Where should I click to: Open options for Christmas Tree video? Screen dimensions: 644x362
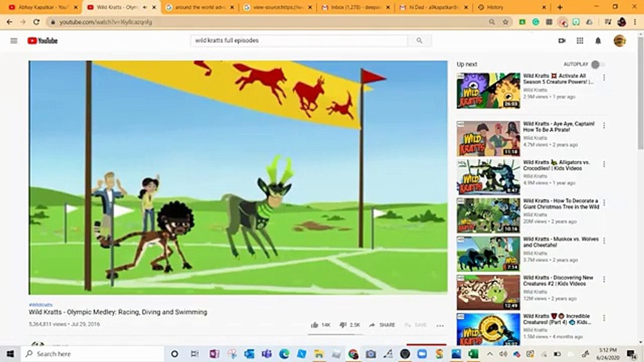604,203
